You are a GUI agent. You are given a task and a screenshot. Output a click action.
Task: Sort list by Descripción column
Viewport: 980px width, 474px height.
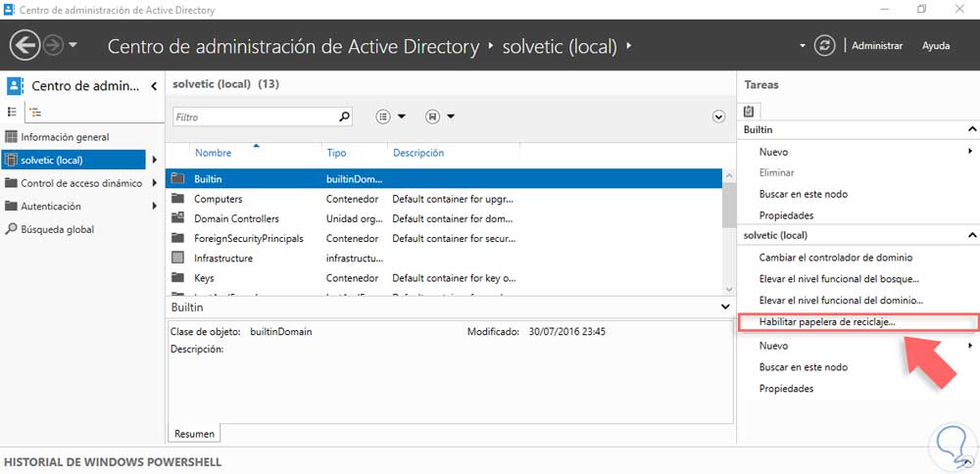pyautogui.click(x=418, y=153)
